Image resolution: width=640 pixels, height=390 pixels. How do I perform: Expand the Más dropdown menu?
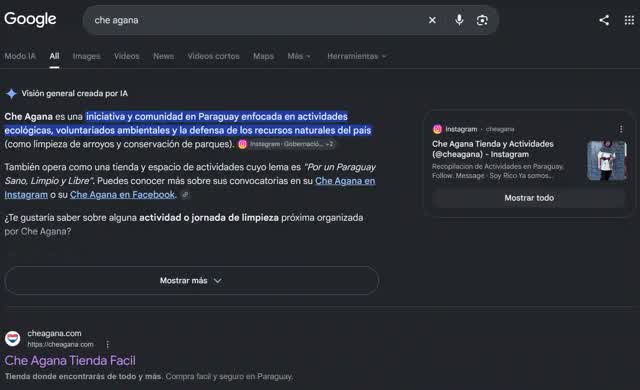(x=299, y=56)
